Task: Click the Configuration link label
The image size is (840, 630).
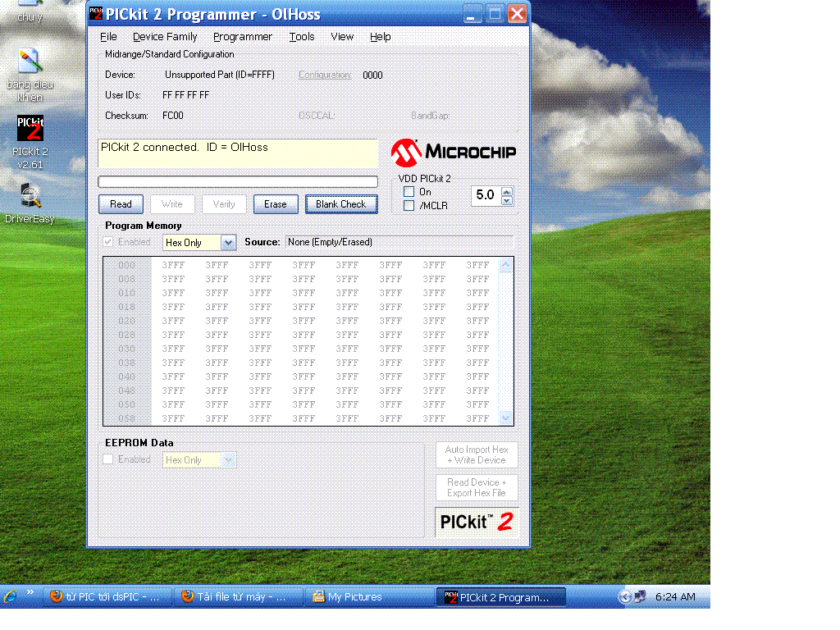Action: [325, 75]
